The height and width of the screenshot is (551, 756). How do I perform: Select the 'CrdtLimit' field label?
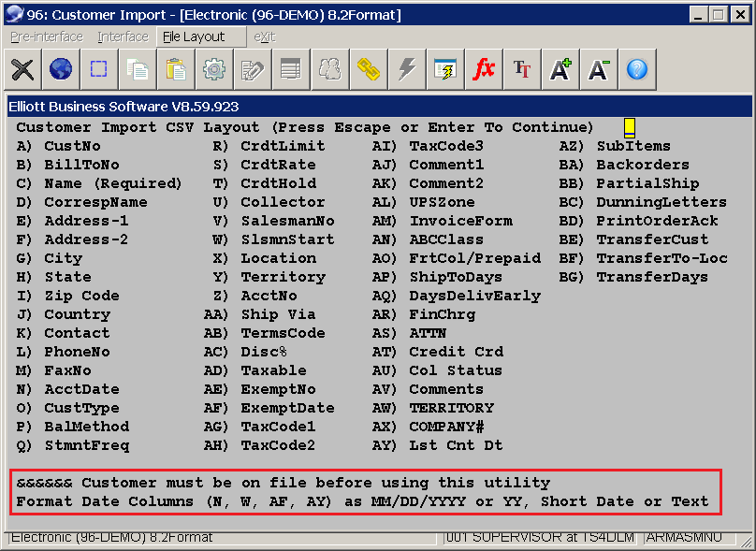(x=283, y=146)
